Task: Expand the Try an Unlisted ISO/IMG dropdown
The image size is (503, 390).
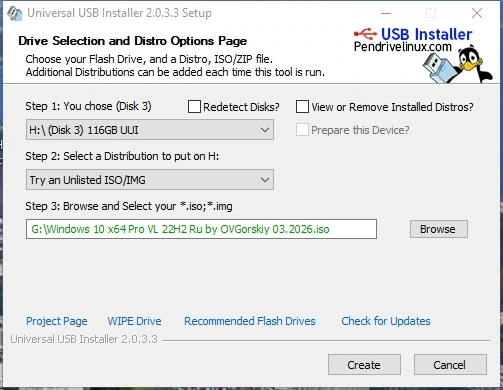Action: (150, 180)
